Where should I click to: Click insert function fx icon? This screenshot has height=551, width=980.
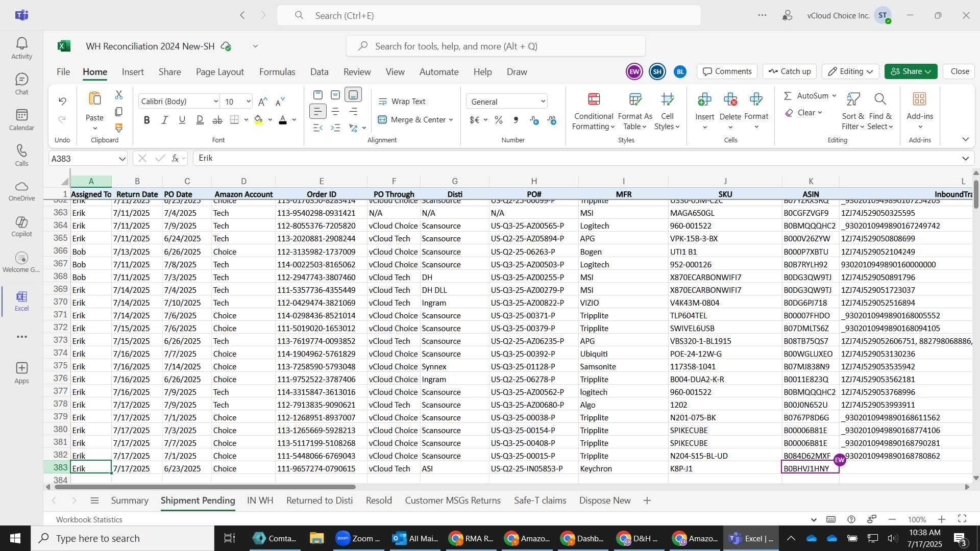tap(175, 158)
